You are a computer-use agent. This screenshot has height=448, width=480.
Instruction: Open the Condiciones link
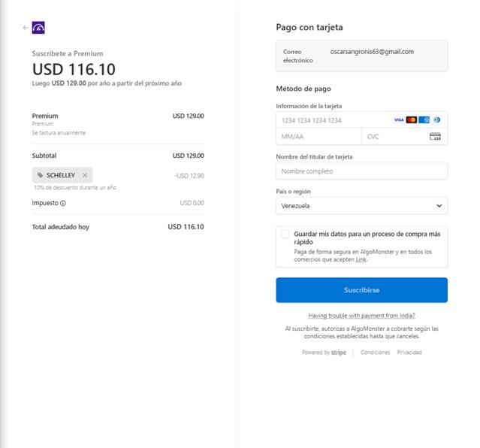coord(375,353)
